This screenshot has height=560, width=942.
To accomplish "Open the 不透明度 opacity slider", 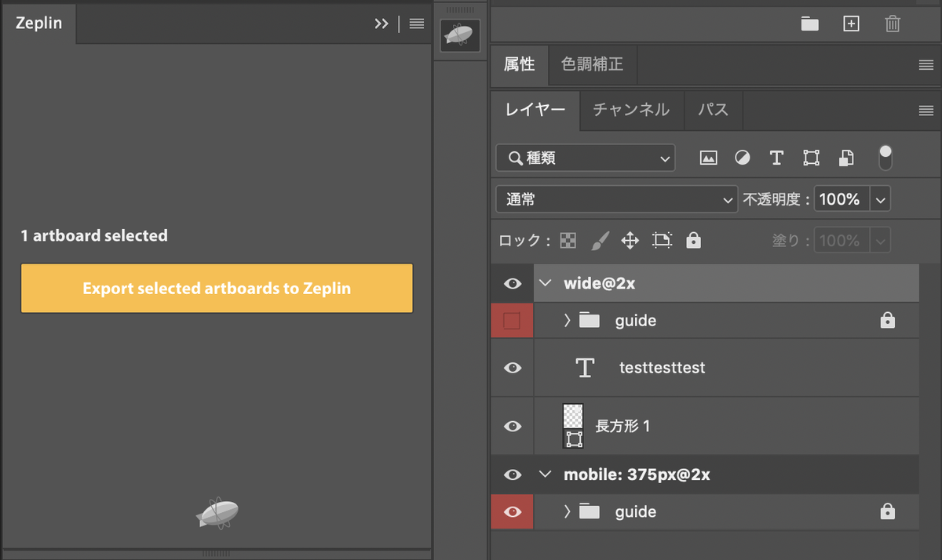I will click(x=881, y=198).
